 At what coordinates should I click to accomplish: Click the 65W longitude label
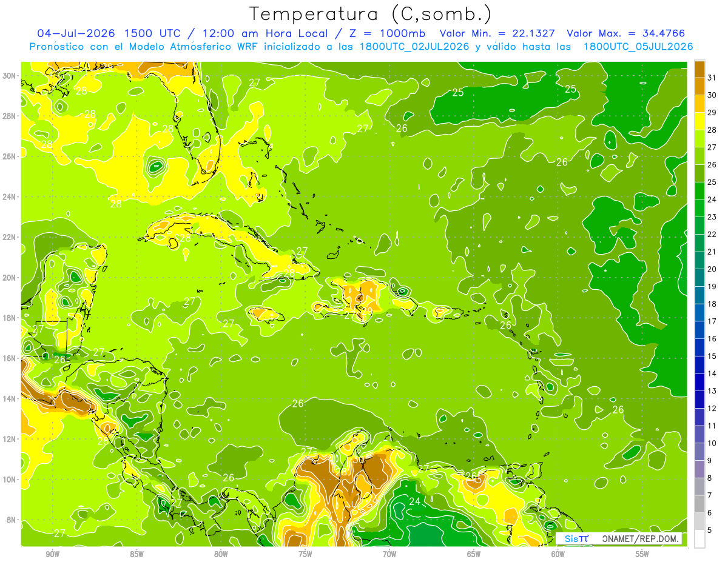tap(474, 554)
